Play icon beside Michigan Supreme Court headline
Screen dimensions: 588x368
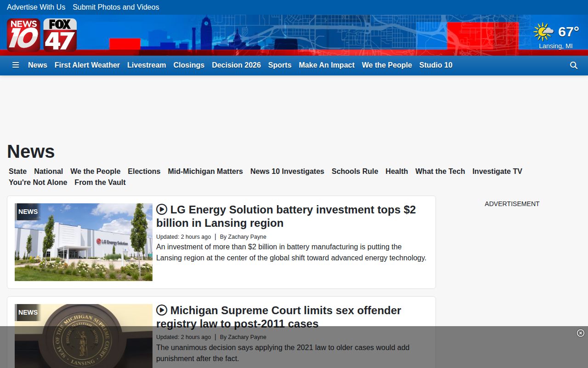click(162, 310)
